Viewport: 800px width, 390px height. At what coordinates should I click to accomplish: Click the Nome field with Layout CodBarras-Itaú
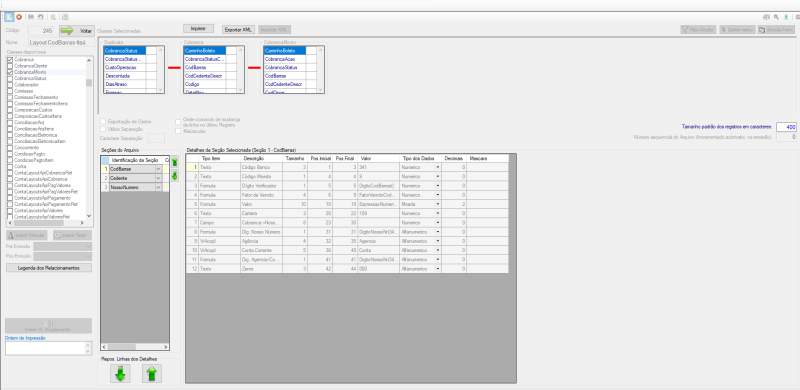pyautogui.click(x=61, y=43)
